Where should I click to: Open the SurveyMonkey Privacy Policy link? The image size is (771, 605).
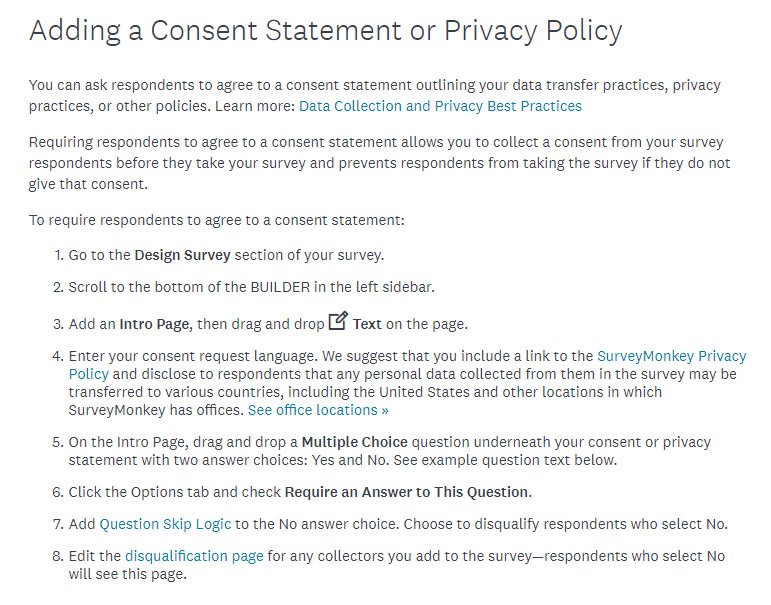tap(408, 365)
